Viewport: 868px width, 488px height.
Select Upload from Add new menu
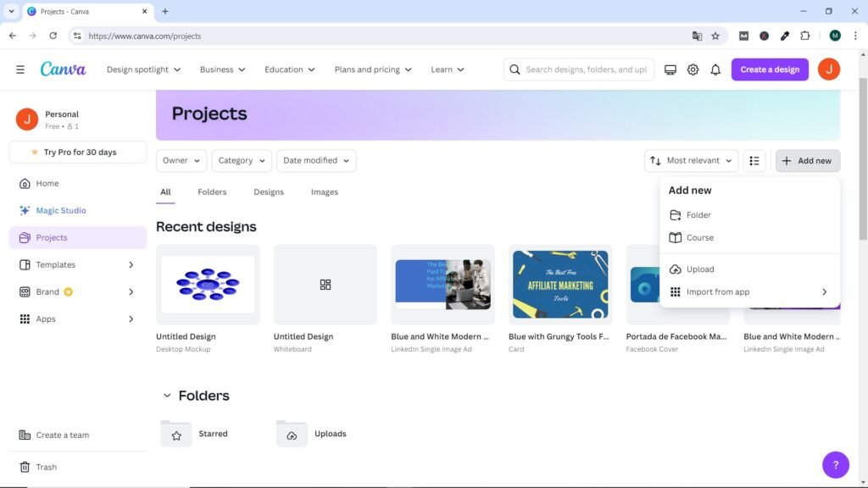point(700,269)
